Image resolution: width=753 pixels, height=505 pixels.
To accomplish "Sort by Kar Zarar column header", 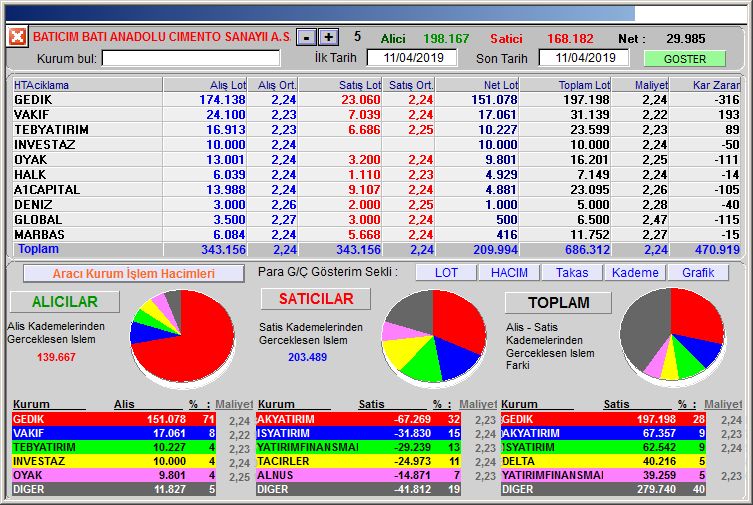I will click(x=705, y=85).
